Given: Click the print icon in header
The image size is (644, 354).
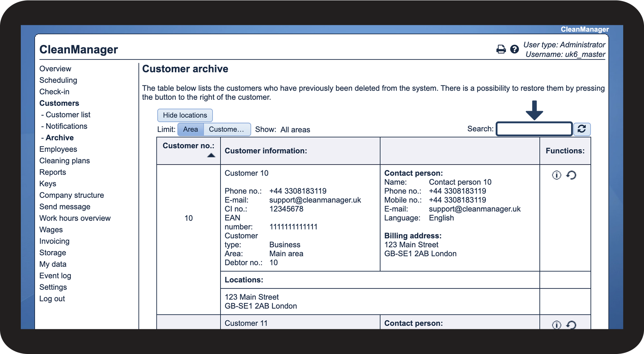Looking at the screenshot, I should tap(501, 49).
